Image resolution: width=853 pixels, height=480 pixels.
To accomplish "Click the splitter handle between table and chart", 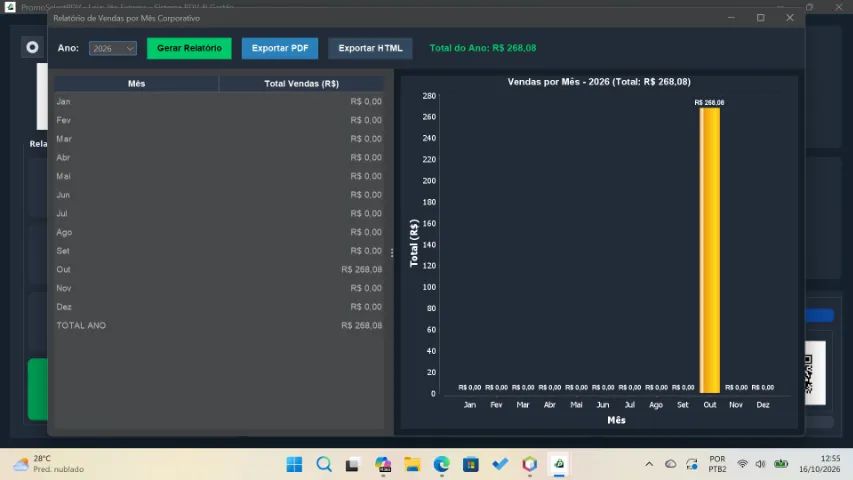I will [392, 253].
